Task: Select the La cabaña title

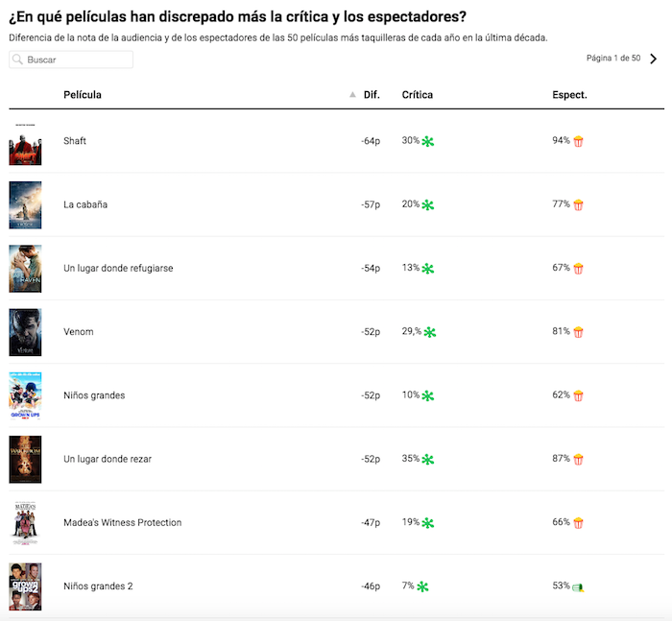Action: click(x=85, y=204)
